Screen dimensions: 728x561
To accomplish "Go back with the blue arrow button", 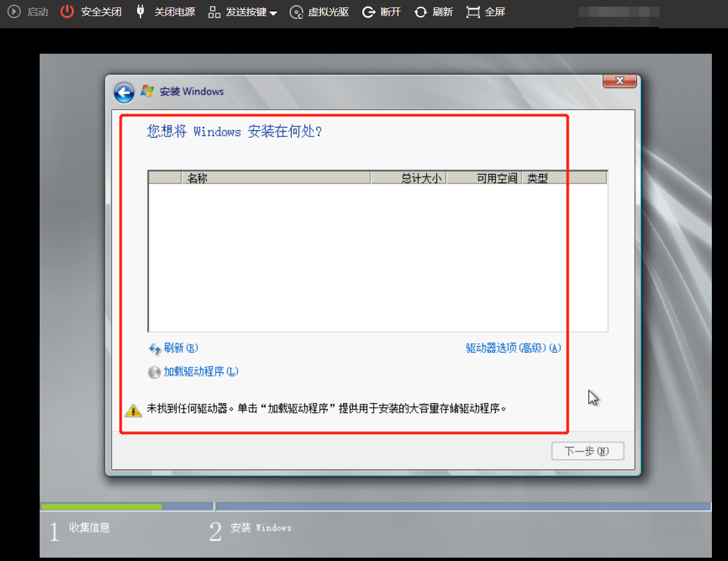I will click(x=124, y=92).
